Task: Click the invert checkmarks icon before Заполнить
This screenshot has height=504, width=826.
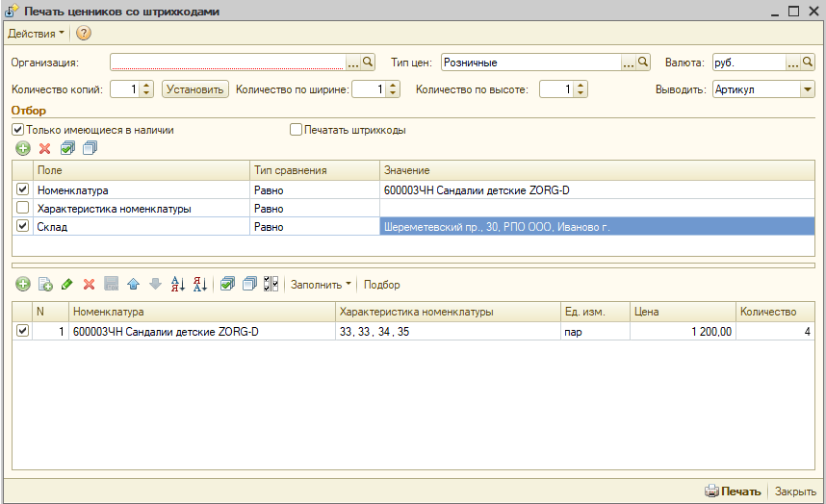Action: click(x=271, y=284)
